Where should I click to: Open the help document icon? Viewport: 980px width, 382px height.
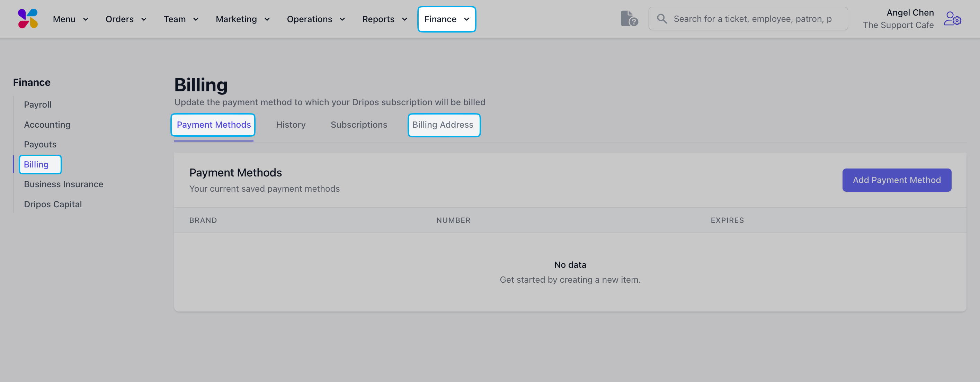tap(629, 19)
